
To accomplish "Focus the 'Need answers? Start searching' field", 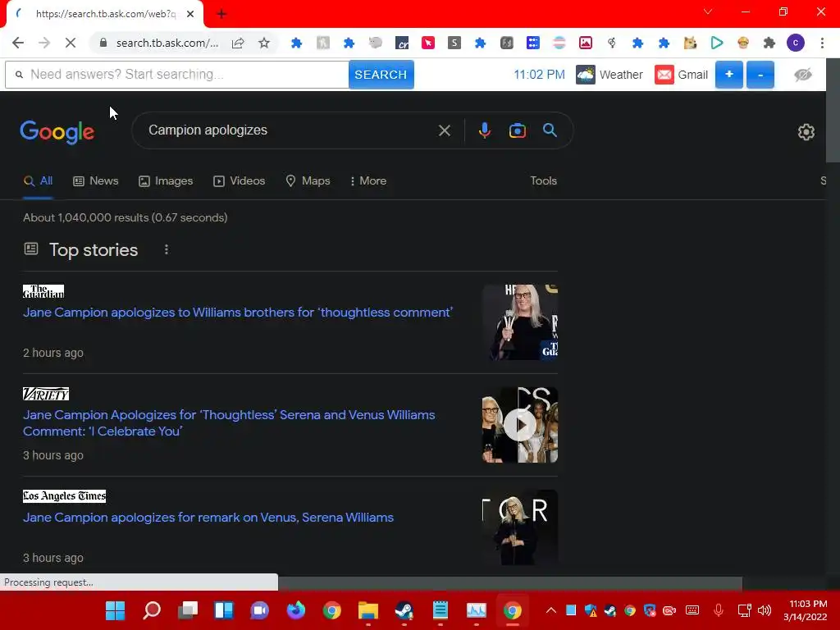I will coord(177,75).
